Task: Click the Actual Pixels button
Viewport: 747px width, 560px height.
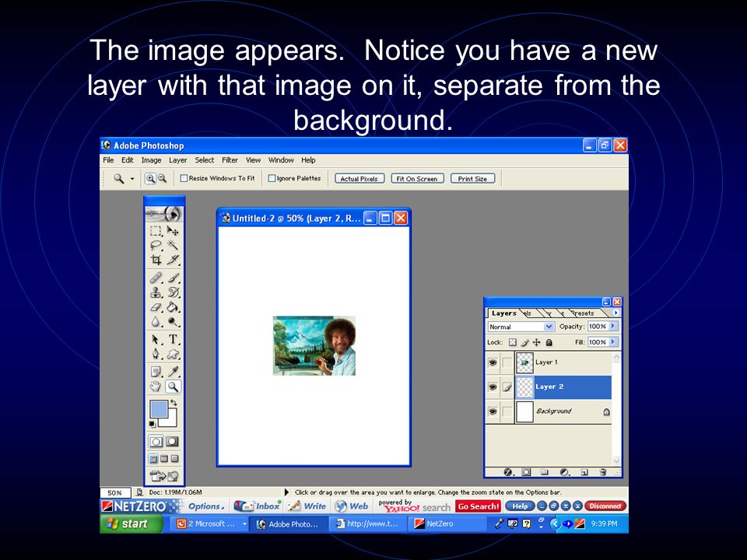Action: tap(359, 179)
